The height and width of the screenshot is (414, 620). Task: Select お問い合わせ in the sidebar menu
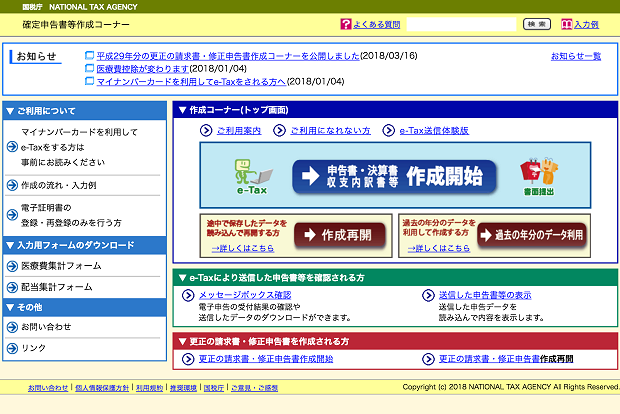[46, 327]
